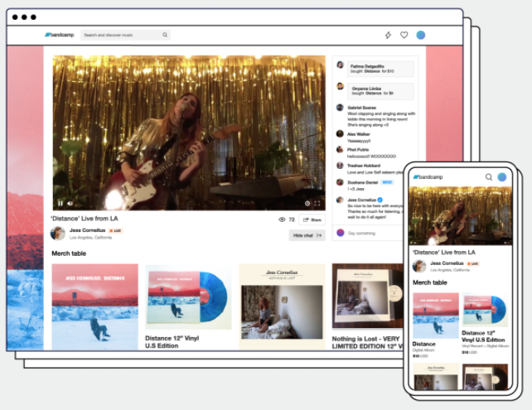The width and height of the screenshot is (532, 410).
Task: Click Bandcamp logo in mobile view
Action: pyautogui.click(x=428, y=176)
